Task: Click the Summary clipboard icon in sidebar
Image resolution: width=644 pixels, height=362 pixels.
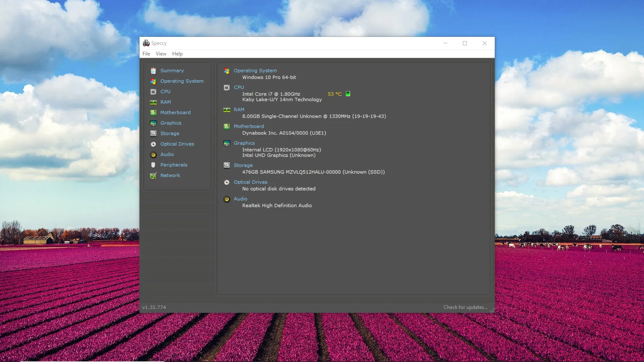Action: click(153, 71)
